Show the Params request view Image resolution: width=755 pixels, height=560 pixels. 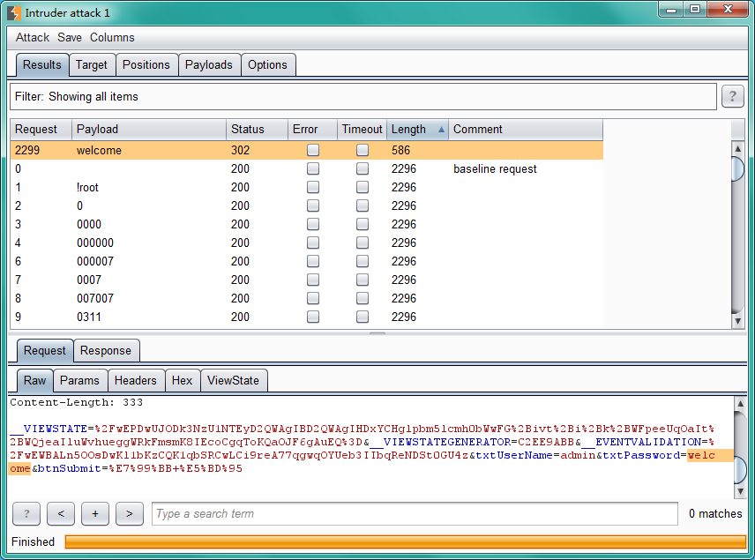click(x=79, y=380)
